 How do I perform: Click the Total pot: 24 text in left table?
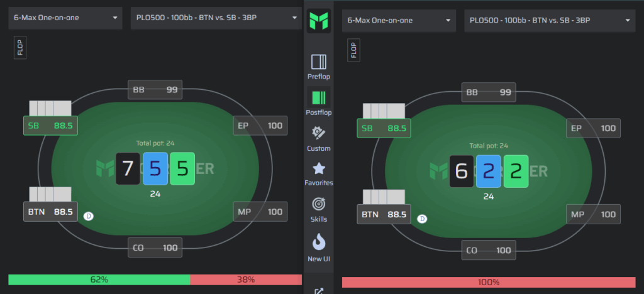(155, 143)
